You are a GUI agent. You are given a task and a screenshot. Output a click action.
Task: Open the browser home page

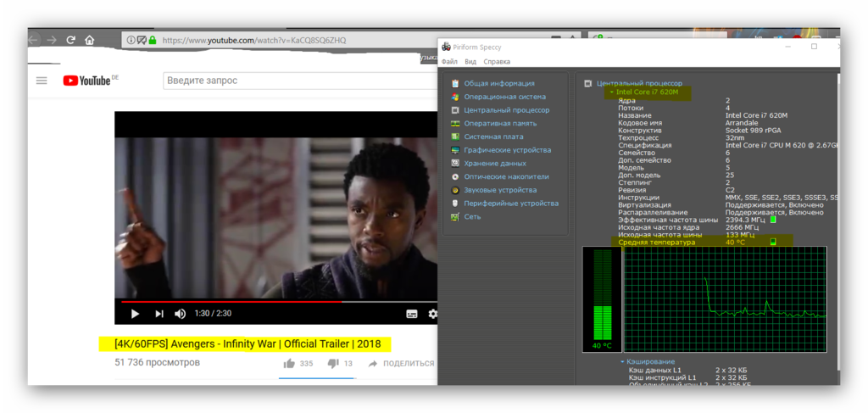click(x=89, y=40)
